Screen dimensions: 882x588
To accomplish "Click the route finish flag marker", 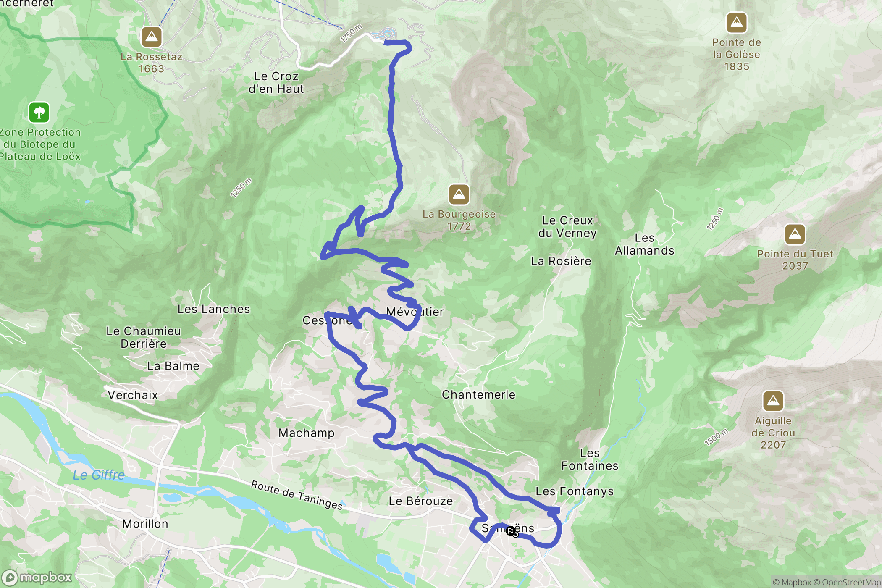I will [511, 531].
